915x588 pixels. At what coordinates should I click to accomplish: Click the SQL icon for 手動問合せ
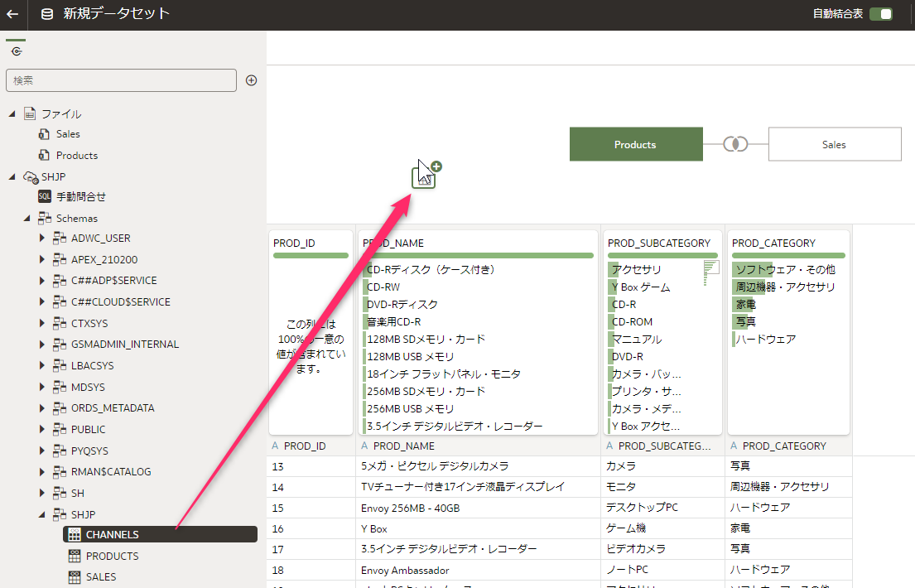[45, 197]
